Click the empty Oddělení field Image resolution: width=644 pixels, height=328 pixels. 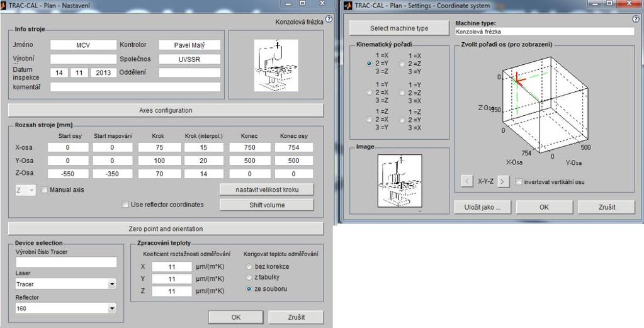coord(189,72)
